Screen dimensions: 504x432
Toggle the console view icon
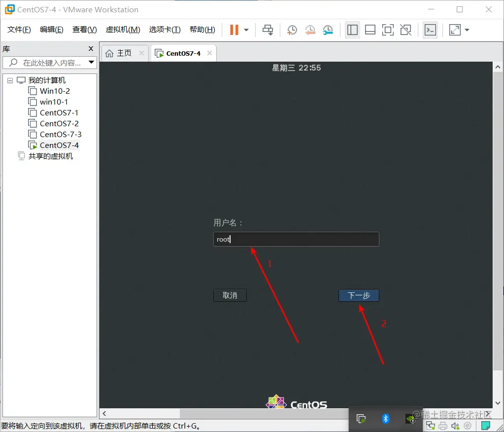[430, 30]
